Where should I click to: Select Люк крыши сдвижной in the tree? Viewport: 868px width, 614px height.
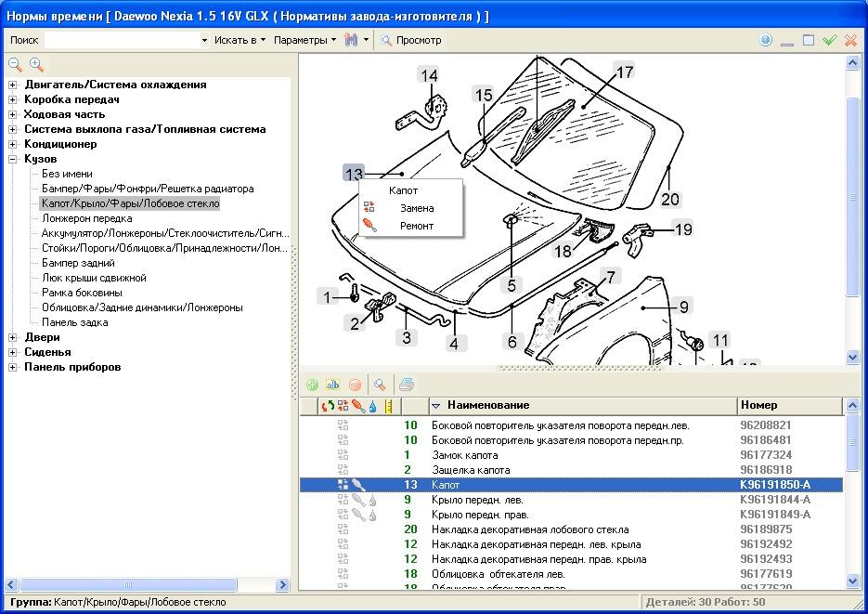click(x=94, y=278)
